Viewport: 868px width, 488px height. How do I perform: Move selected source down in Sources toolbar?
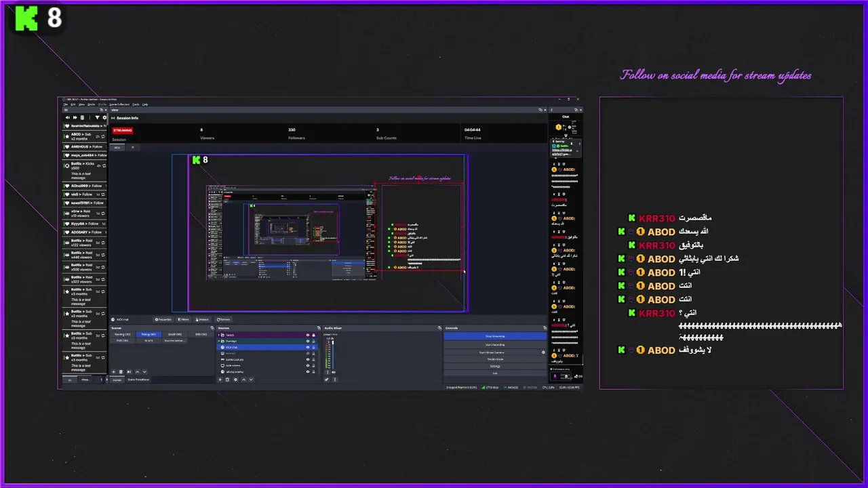251,380
